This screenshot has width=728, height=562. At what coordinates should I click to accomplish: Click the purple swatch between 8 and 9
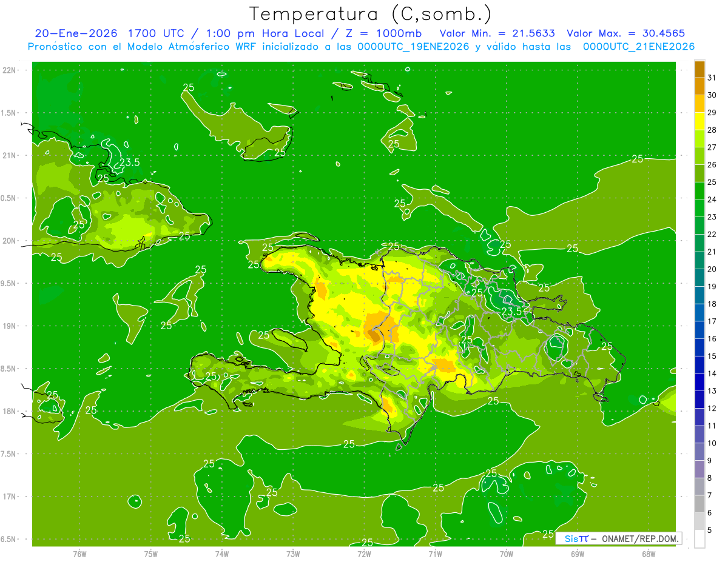(699, 469)
